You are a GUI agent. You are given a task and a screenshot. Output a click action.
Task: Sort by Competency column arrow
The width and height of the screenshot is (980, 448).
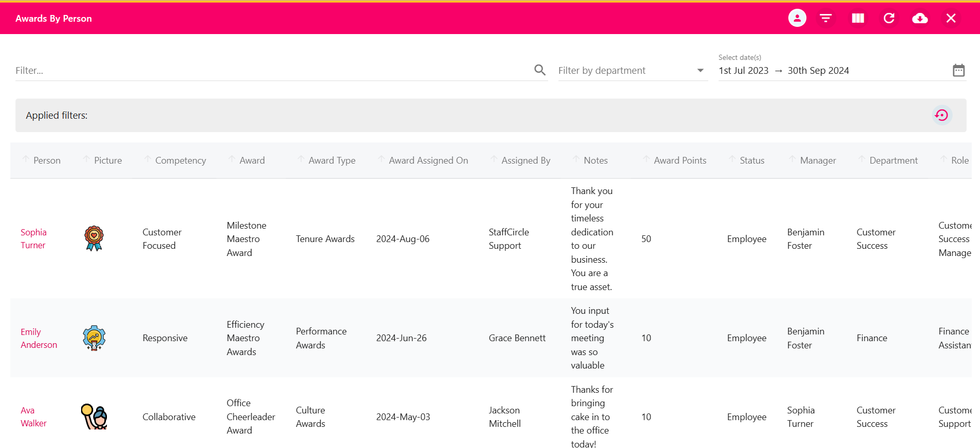pos(147,159)
